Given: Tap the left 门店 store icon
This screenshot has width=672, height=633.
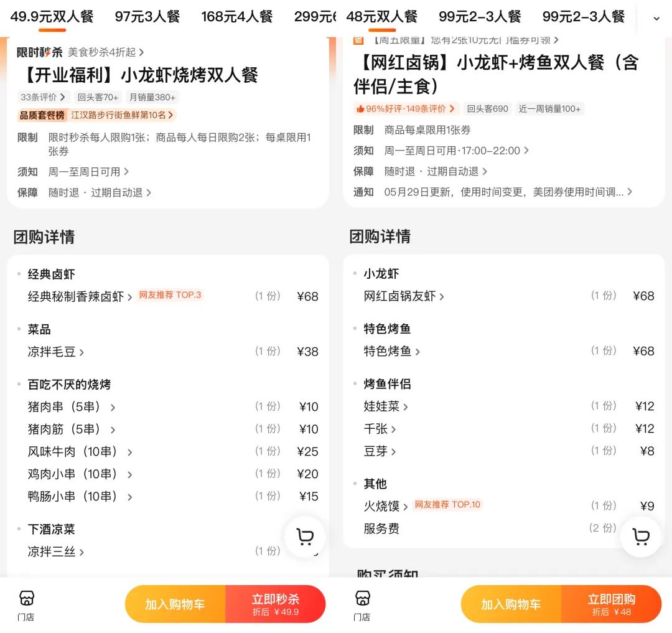Looking at the screenshot, I should click(x=26, y=599).
